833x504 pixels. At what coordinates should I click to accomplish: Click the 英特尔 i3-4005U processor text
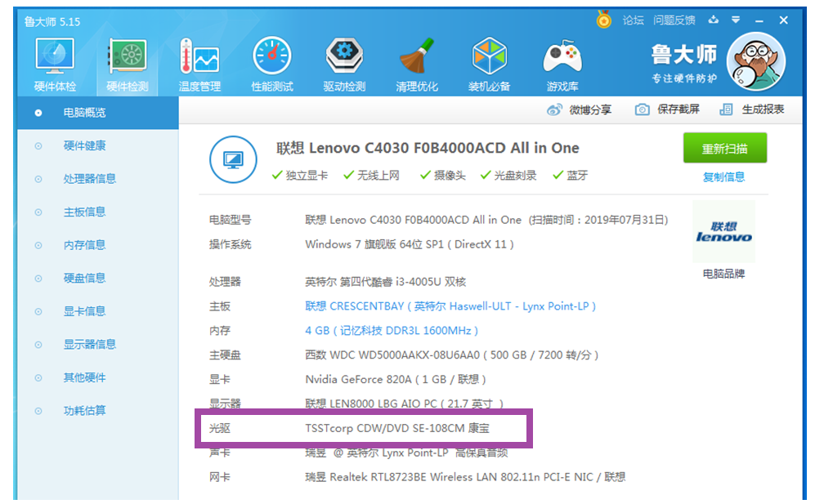[x=385, y=282]
